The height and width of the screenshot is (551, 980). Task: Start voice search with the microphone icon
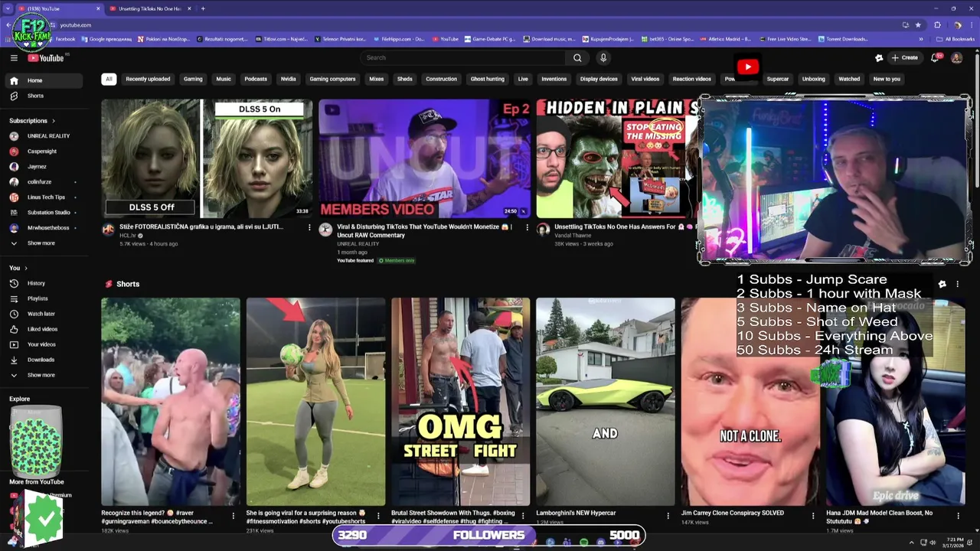click(603, 57)
